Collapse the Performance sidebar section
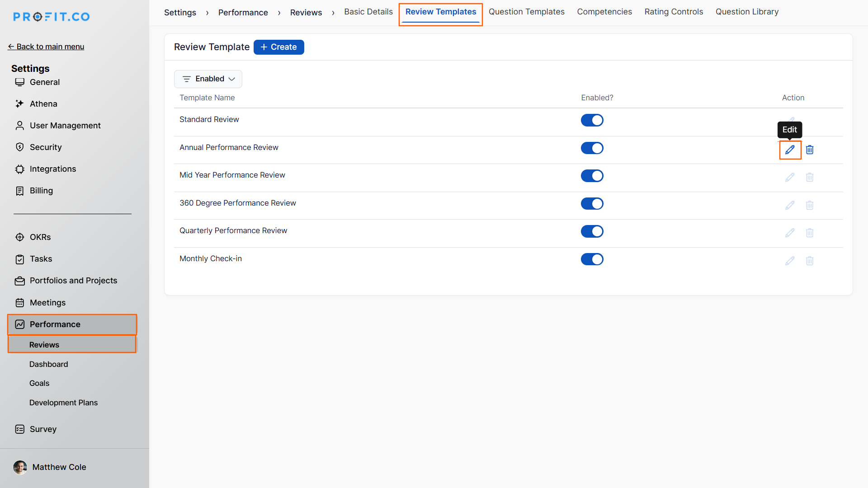Viewport: 868px width, 488px height. 55,324
